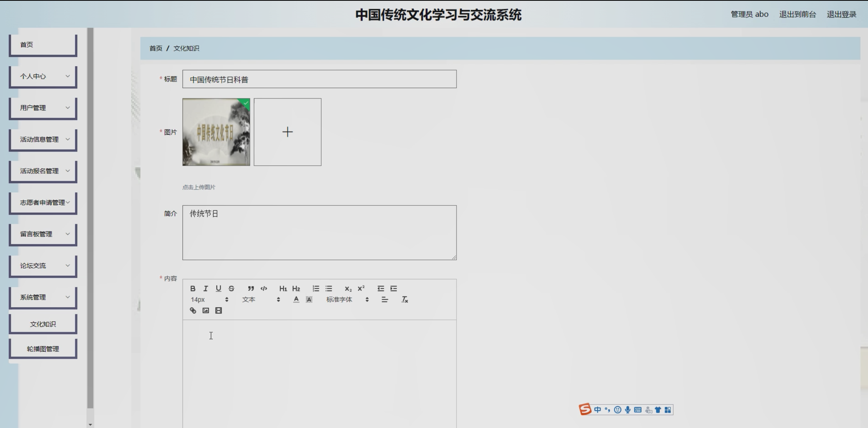This screenshot has height=428, width=868.
Task: Toggle underline formatting button
Action: point(218,288)
